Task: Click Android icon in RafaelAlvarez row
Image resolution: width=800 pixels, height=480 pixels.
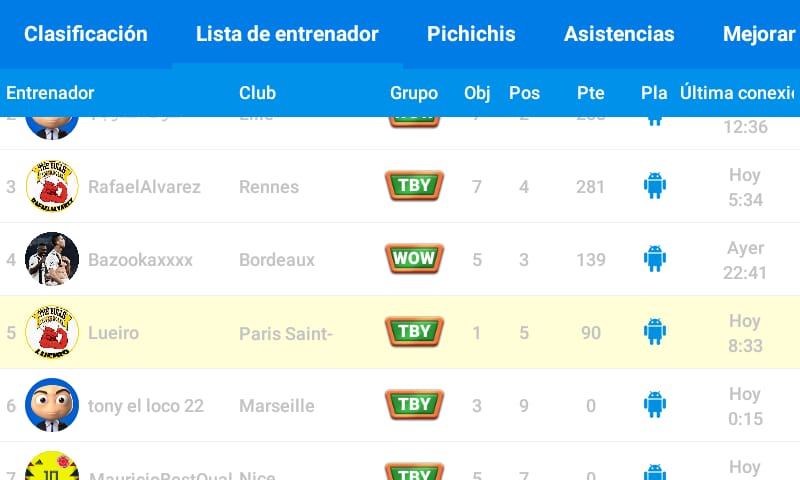Action: [655, 185]
